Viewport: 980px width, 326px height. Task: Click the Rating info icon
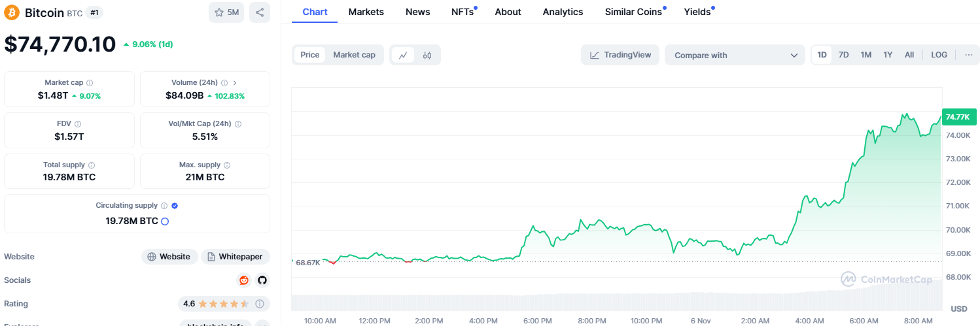click(260, 304)
